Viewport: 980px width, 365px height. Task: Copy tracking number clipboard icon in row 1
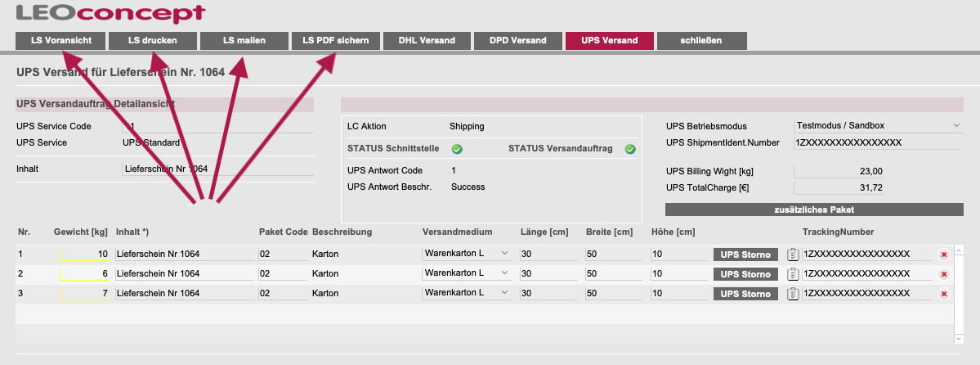793,255
